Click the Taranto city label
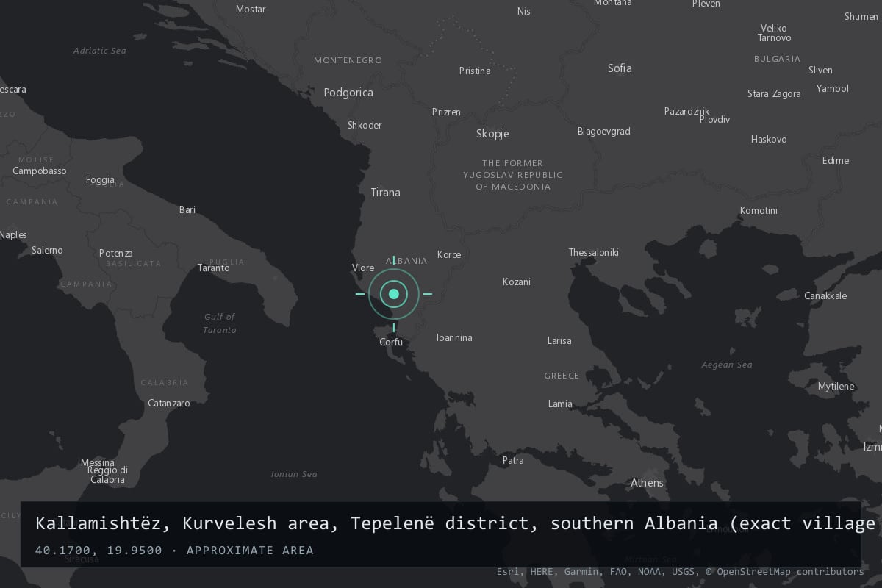 (214, 268)
